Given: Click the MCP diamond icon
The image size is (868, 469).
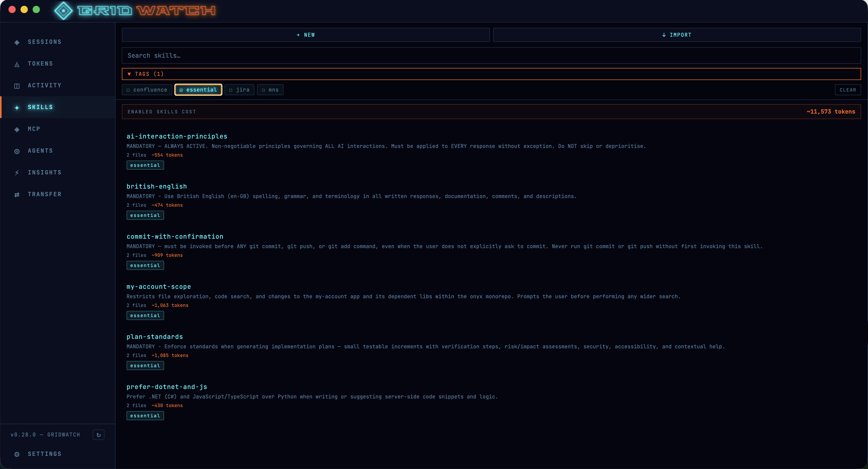Looking at the screenshot, I should pyautogui.click(x=17, y=129).
